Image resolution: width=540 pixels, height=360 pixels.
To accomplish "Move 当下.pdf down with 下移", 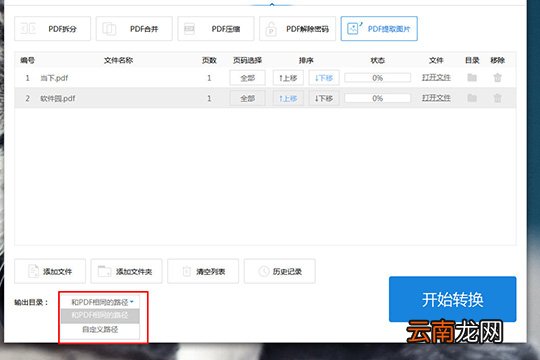I will [x=324, y=78].
